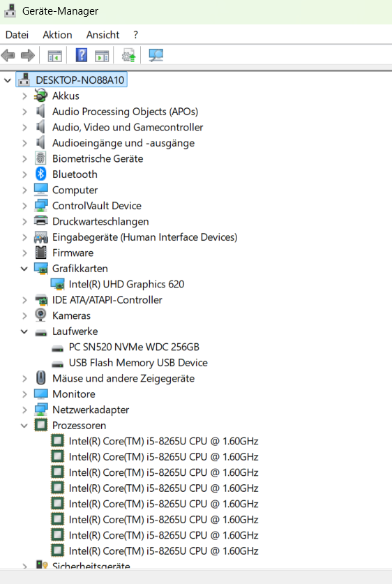This screenshot has height=584, width=392.
Task: Click the Kameras webcam icon
Action: click(x=40, y=315)
